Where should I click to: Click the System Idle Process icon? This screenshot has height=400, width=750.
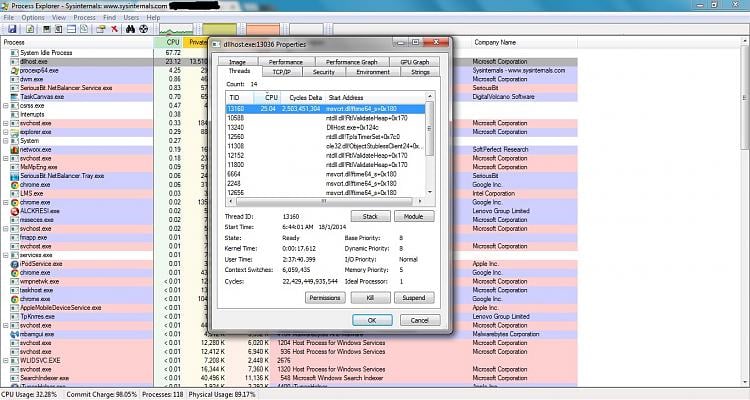(x=15, y=53)
